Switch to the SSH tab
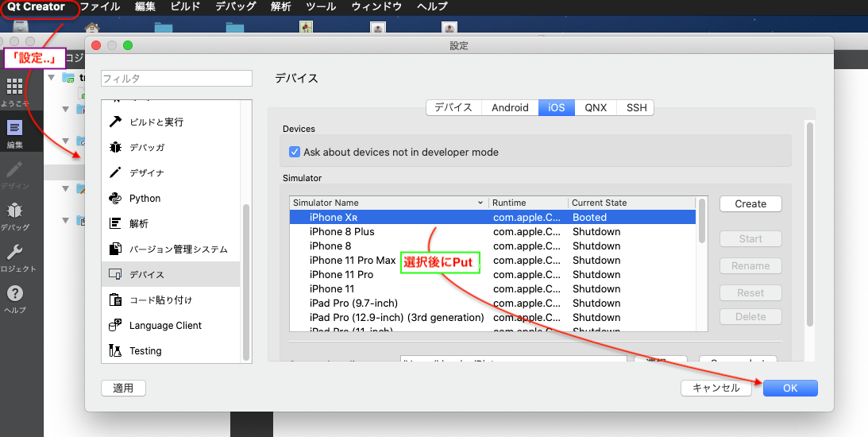 (636, 107)
